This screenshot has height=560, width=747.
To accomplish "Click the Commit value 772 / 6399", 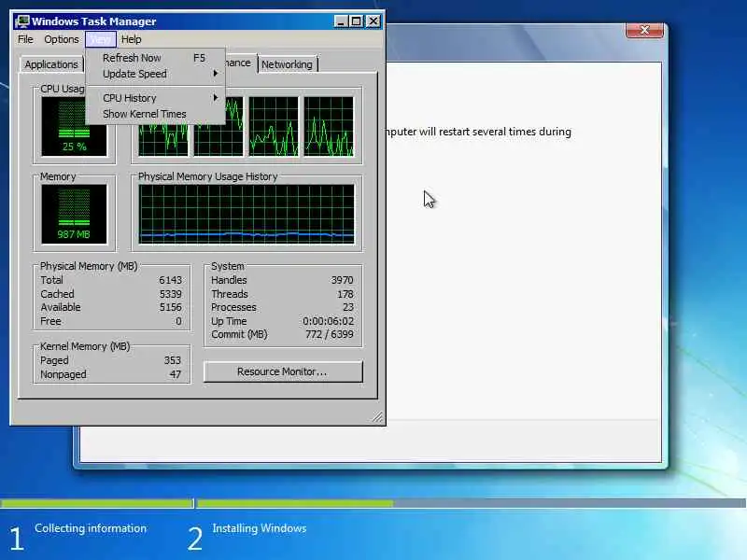I will point(330,334).
